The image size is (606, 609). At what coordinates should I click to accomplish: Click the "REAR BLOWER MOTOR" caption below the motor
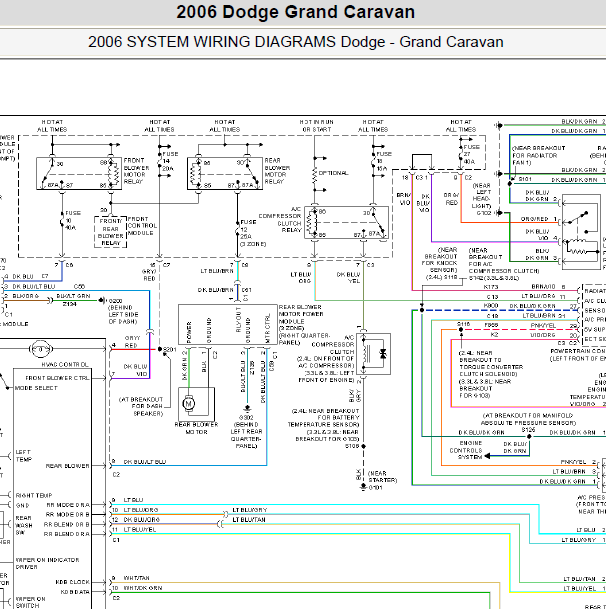click(x=197, y=428)
